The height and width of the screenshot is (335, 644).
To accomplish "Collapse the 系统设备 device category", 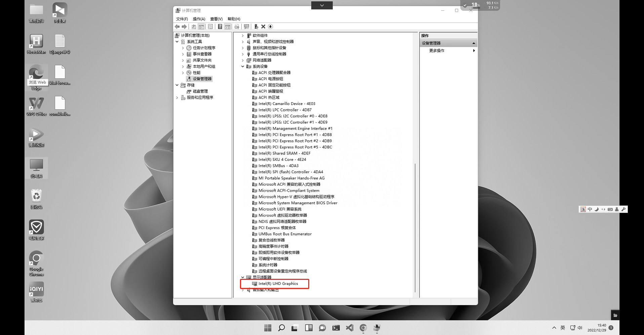I will coord(243,67).
